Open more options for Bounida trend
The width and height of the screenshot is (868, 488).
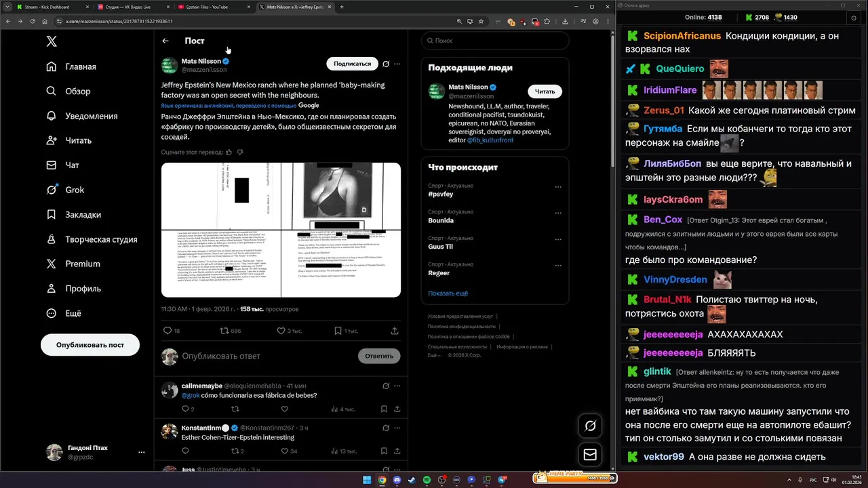point(558,213)
